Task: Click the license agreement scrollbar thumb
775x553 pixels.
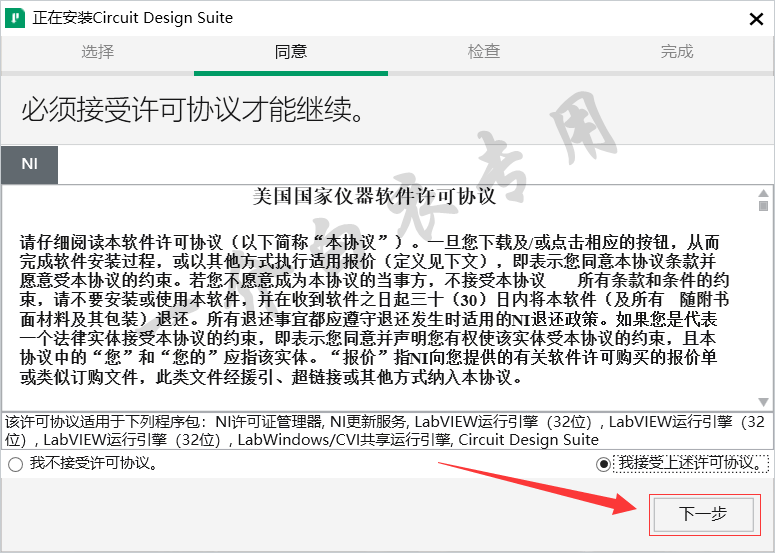Action: [x=763, y=206]
